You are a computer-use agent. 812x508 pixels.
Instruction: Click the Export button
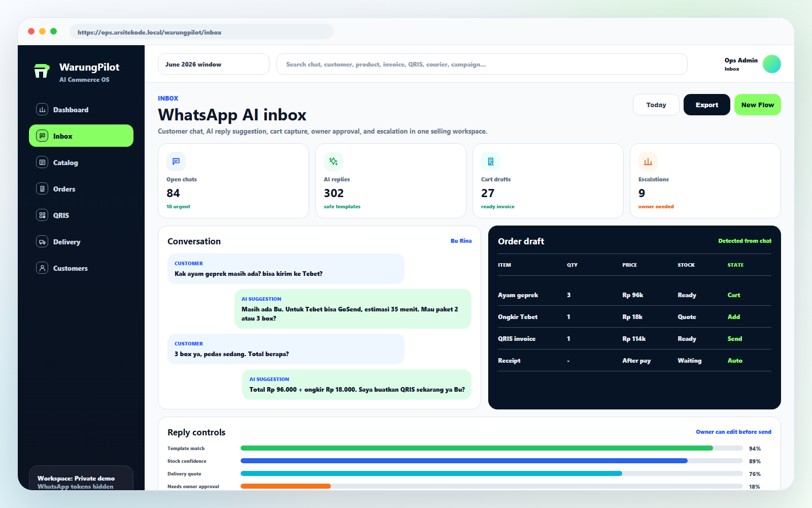coord(707,105)
